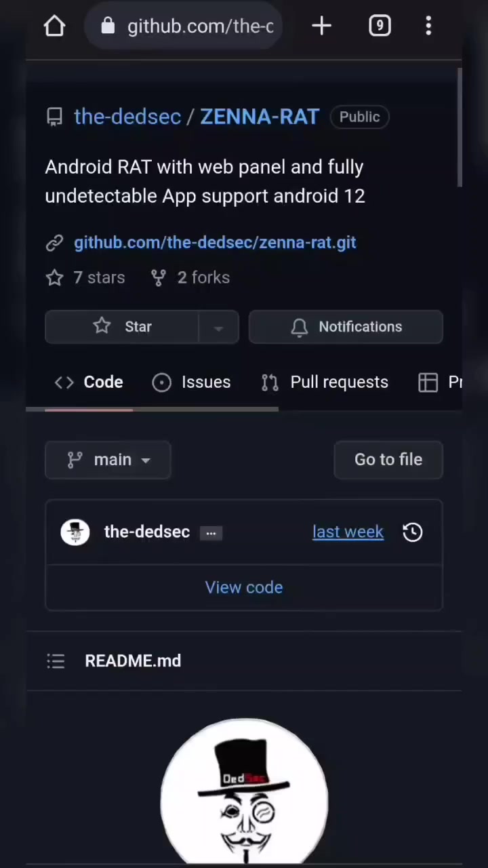Switch to the Pull requests tab
This screenshot has width=488, height=868.
[x=325, y=382]
